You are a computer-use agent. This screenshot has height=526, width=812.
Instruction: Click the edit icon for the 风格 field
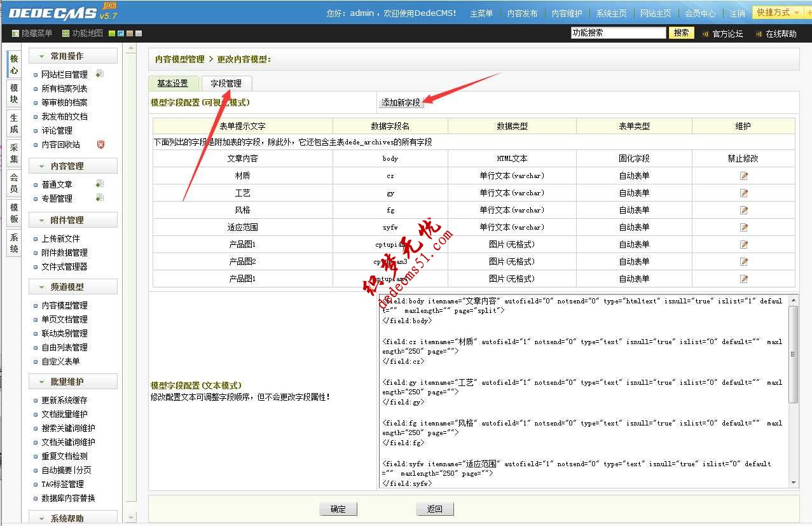click(x=743, y=209)
